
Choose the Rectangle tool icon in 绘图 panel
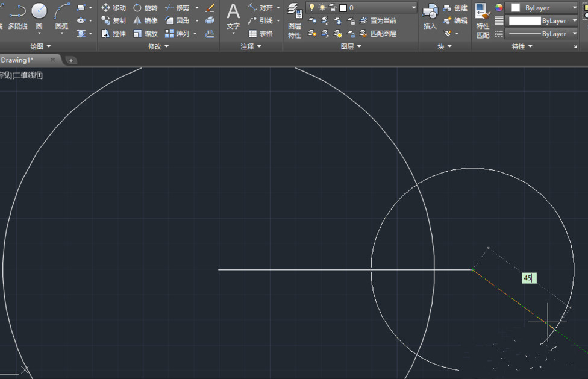click(81, 7)
